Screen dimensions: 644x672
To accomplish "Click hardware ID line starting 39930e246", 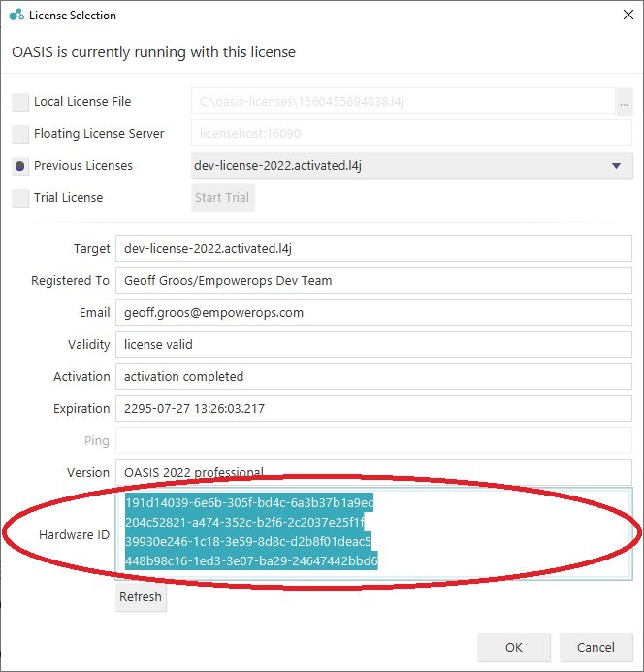I will pyautogui.click(x=248, y=541).
